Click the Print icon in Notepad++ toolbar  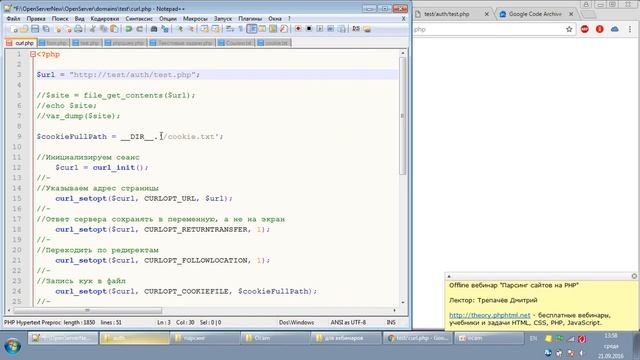pyautogui.click(x=78, y=29)
